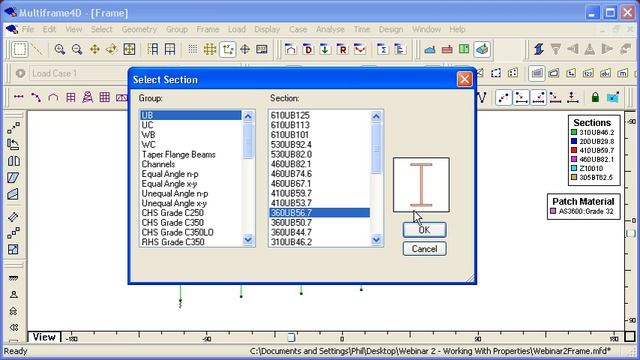
Task: Choose the 610UB125 section
Action: 320,116
